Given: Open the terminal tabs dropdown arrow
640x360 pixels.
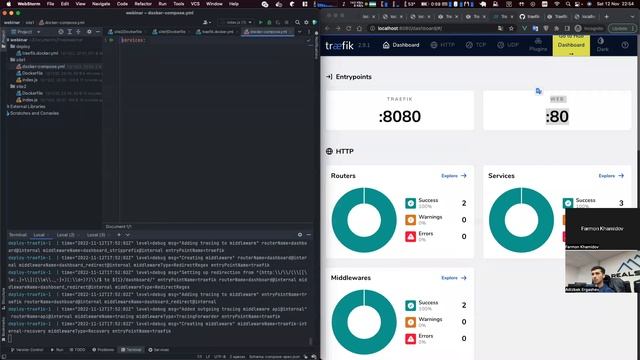Looking at the screenshot, I should tap(127, 235).
